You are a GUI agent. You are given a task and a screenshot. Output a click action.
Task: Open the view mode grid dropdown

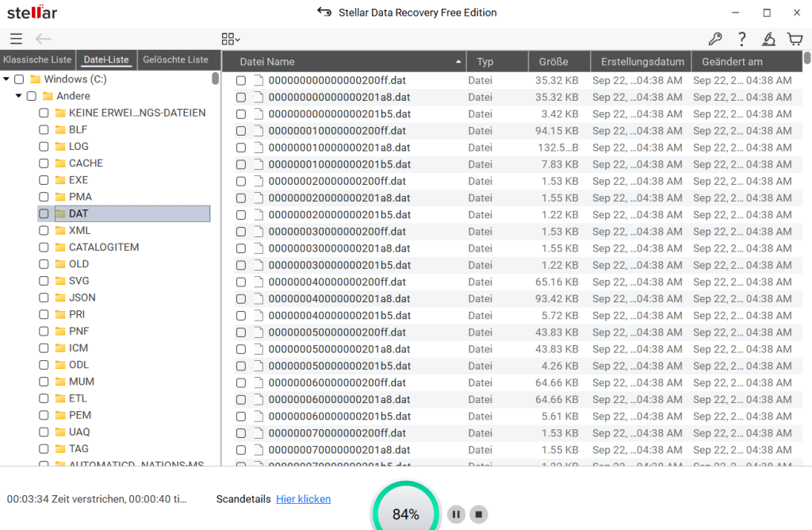point(231,39)
